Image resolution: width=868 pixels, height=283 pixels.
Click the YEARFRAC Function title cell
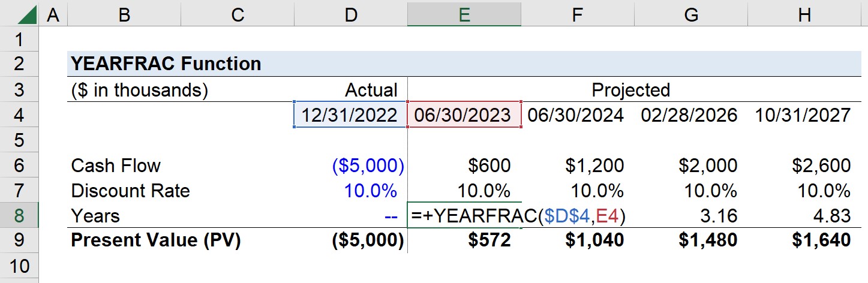point(166,64)
